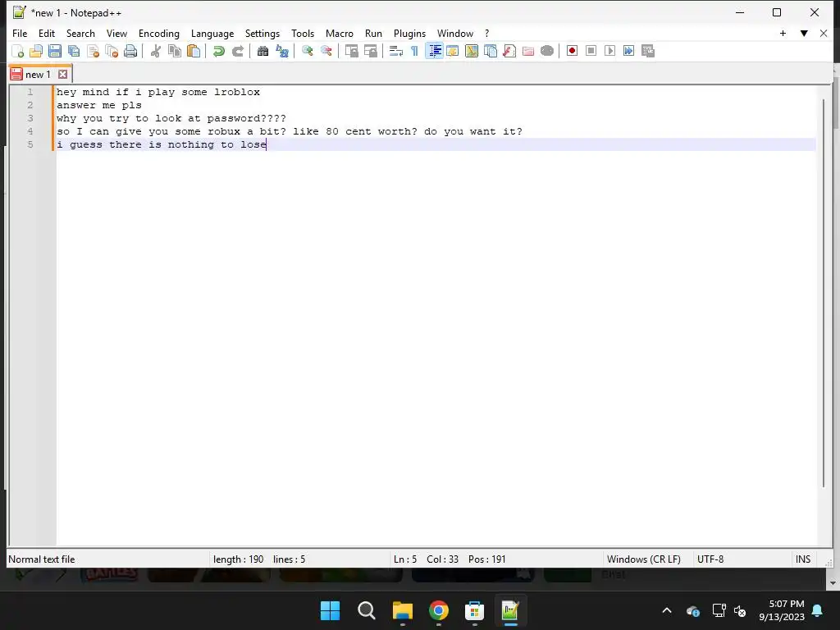
Task: Click the user defined language icon
Action: 453,52
